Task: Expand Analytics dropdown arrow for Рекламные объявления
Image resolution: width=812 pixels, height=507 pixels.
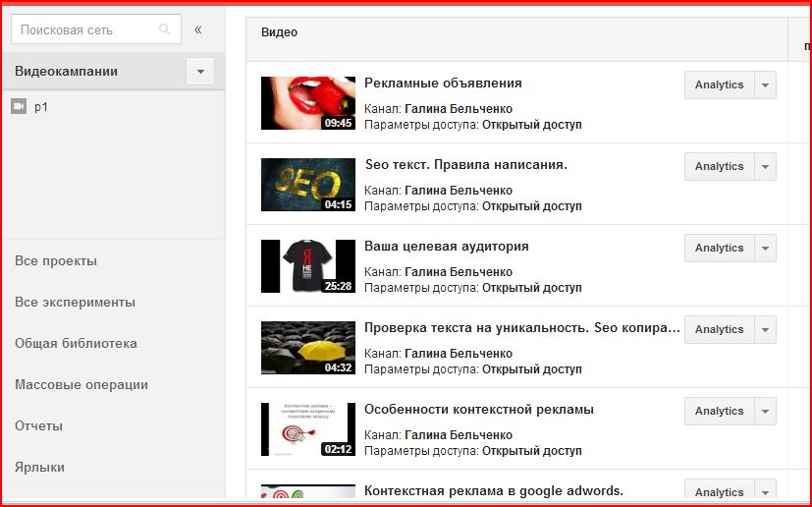Action: 766,85
